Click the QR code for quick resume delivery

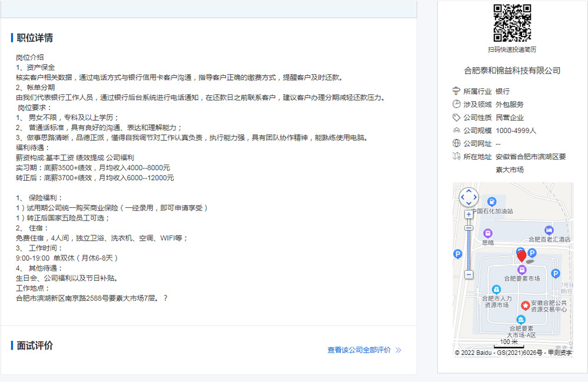pos(512,23)
